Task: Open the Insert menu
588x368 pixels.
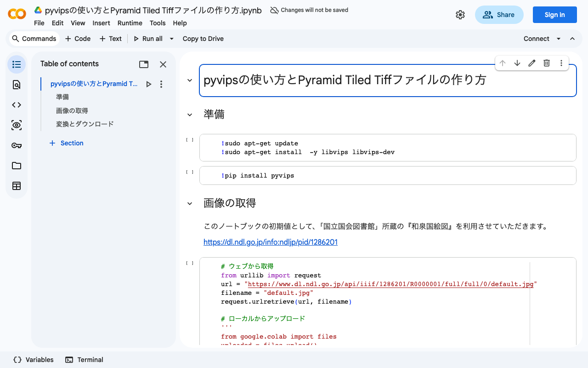Action: pyautogui.click(x=101, y=23)
